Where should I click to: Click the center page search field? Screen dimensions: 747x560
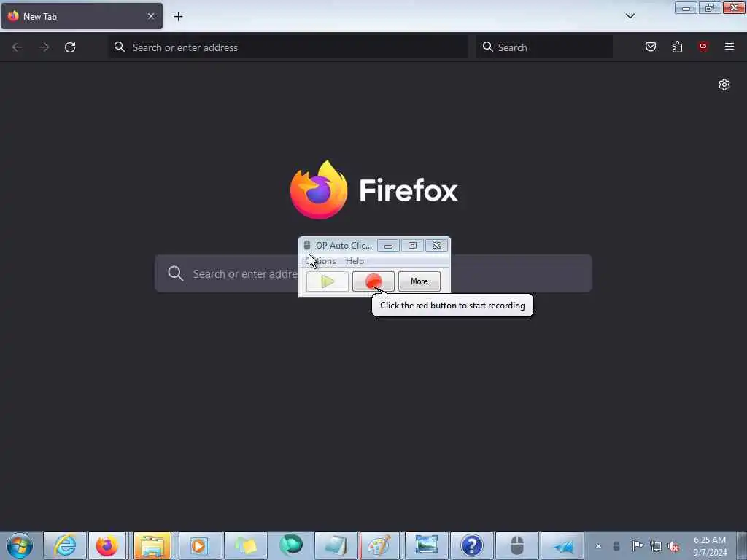(x=373, y=273)
